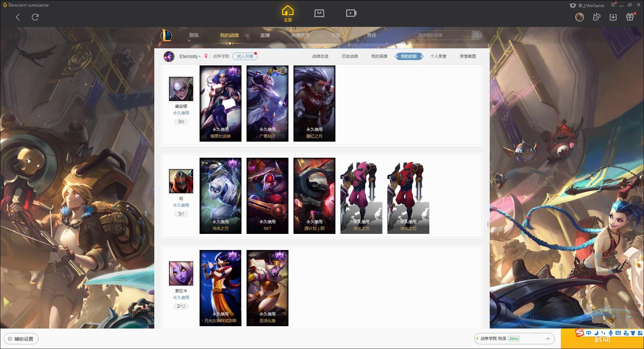
Task: Open the 圣洁化身 skin card
Action: (267, 288)
